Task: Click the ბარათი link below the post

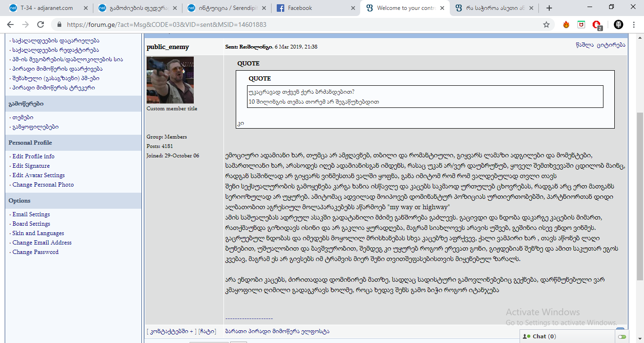Action: [x=236, y=331]
